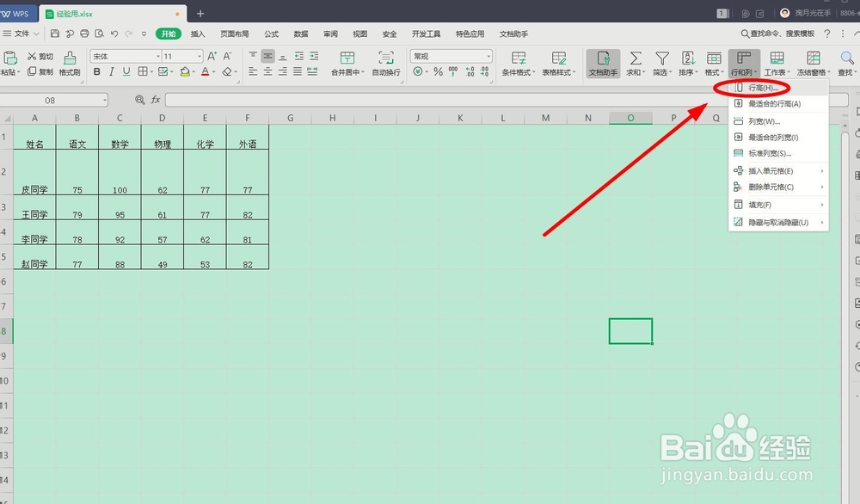Screen dimensions: 860x504
Task: Open Freeze Panes (冻结窗格)
Action: point(814,64)
